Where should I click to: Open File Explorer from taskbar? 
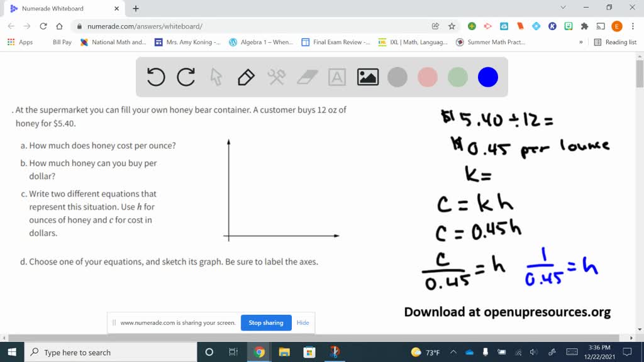tap(284, 352)
